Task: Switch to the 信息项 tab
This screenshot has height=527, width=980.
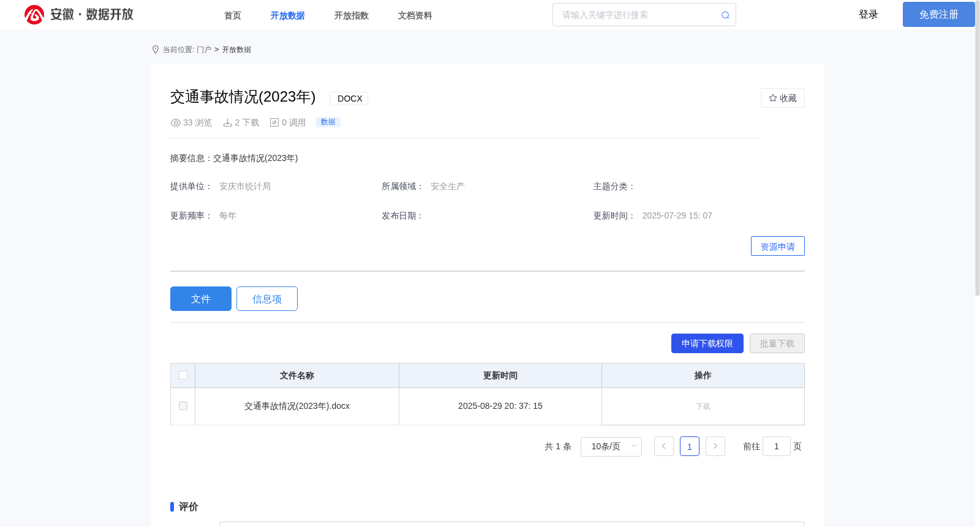Action: 267,299
